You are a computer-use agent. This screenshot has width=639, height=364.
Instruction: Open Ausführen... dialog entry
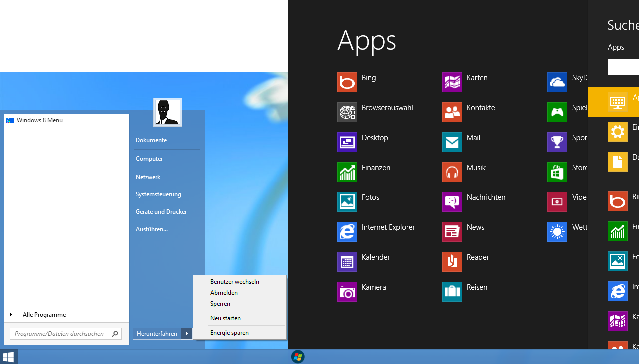[152, 229]
